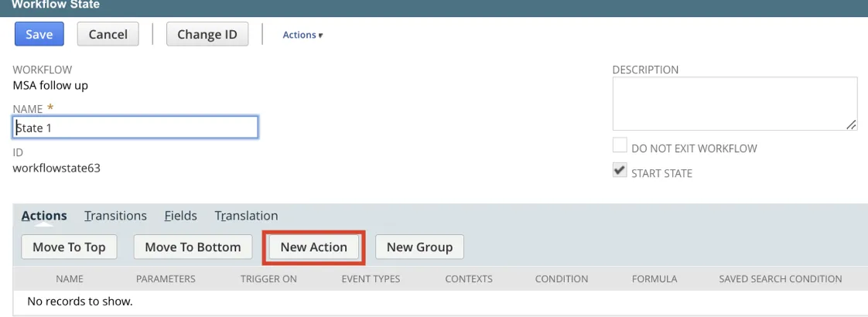Open the Translation subtab
This screenshot has width=868, height=317.
[x=246, y=216]
